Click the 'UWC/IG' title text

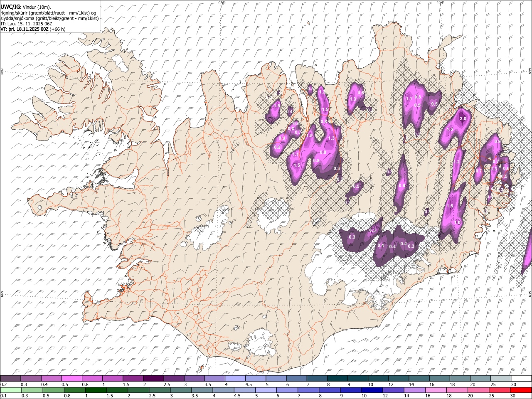point(10,7)
